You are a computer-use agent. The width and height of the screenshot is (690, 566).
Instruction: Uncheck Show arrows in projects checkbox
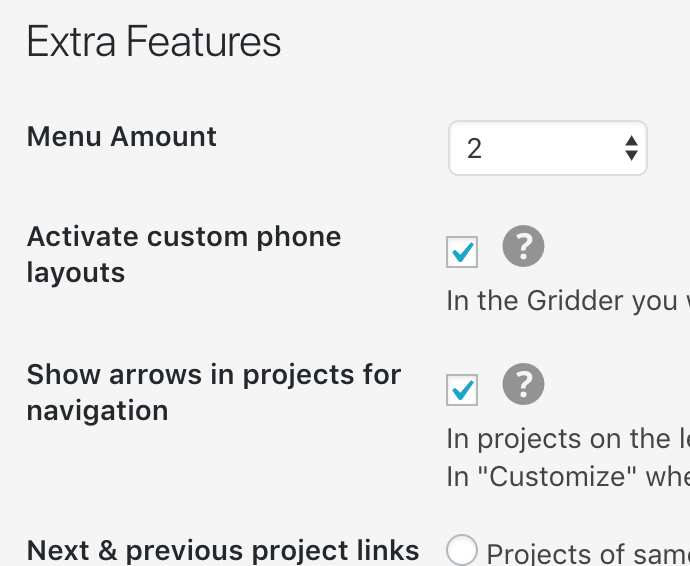point(462,390)
